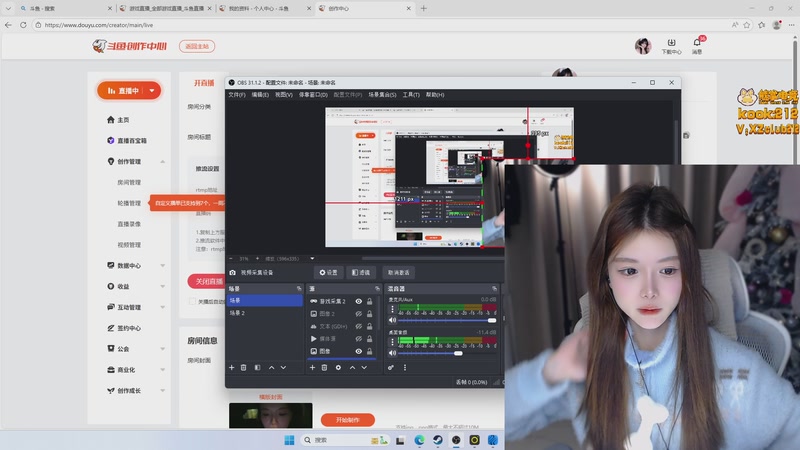Click the Douyu user avatar in header
This screenshot has height=450, width=800.
point(643,46)
